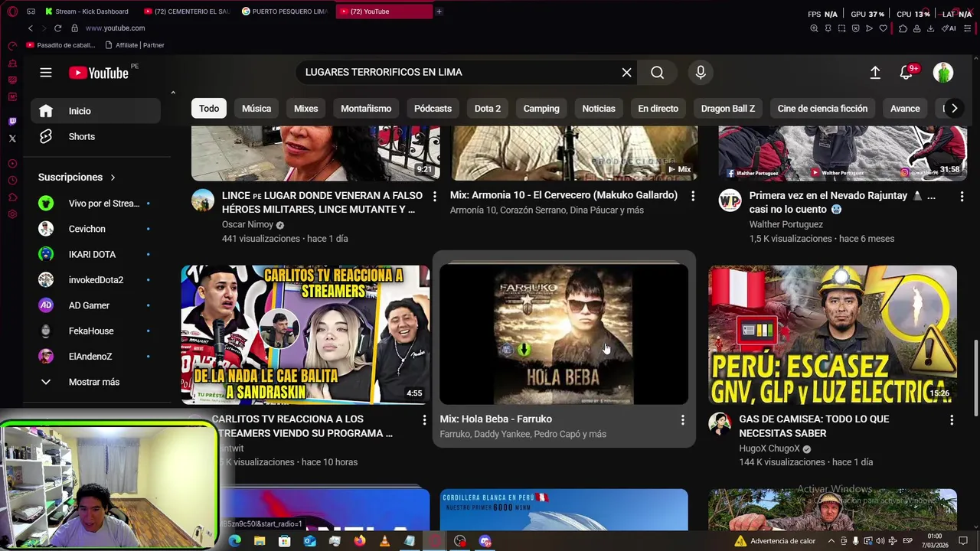Open Walther Portuguez channel link
Viewport: 980px width, 551px height.
(x=786, y=224)
